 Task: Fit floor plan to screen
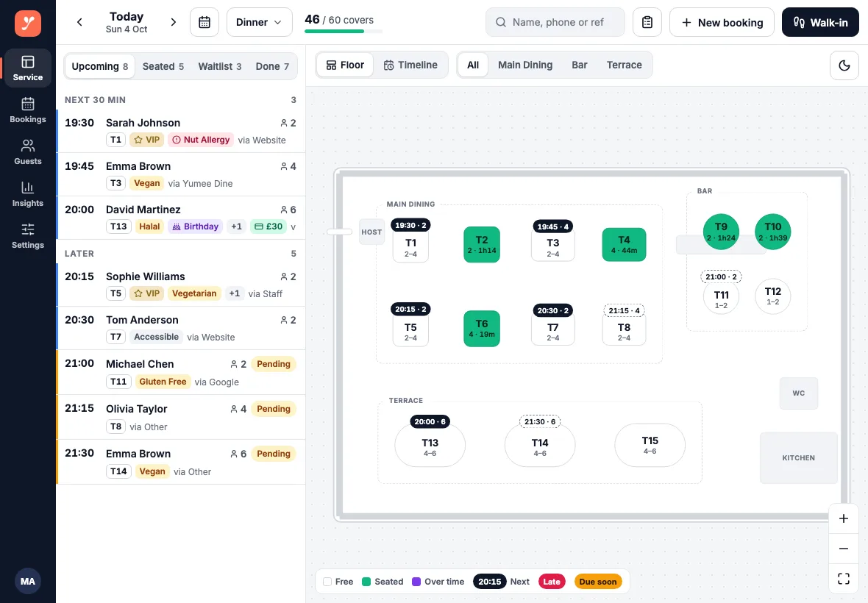tap(844, 579)
